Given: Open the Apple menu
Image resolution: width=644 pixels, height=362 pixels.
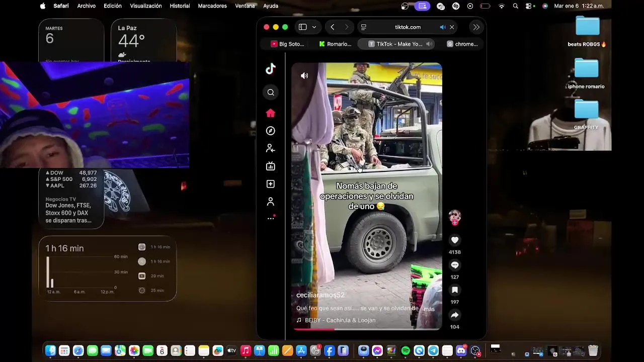Looking at the screenshot, I should click(42, 6).
